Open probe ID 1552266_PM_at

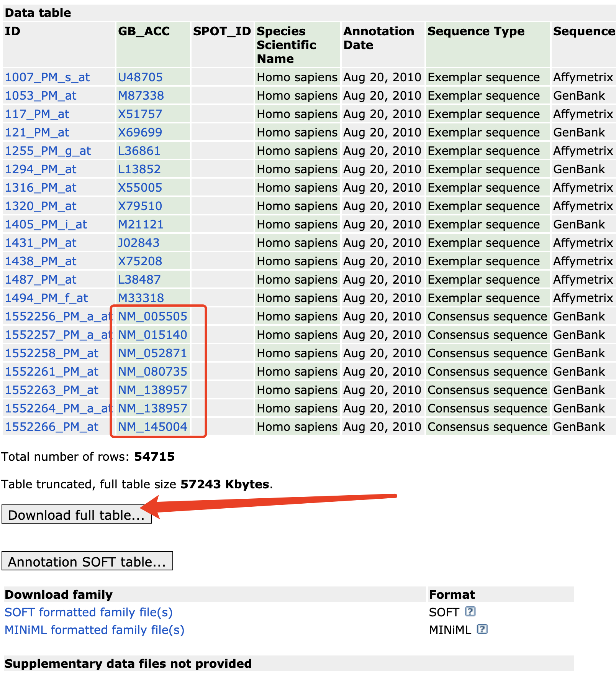52,427
